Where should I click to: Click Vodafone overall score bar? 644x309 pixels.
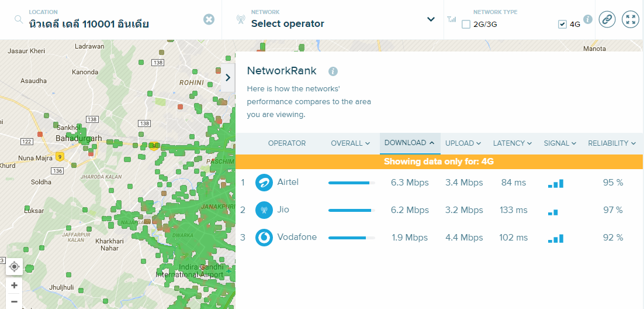(352, 238)
